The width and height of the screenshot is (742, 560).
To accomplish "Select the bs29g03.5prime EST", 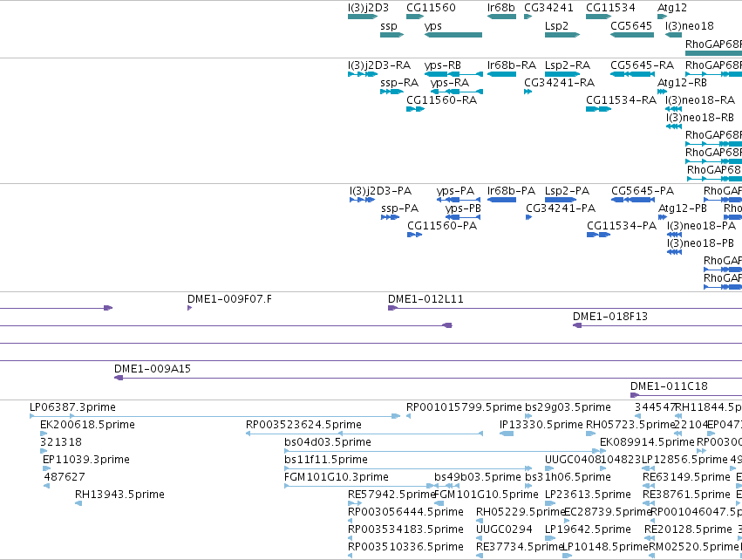I will 528,417.
